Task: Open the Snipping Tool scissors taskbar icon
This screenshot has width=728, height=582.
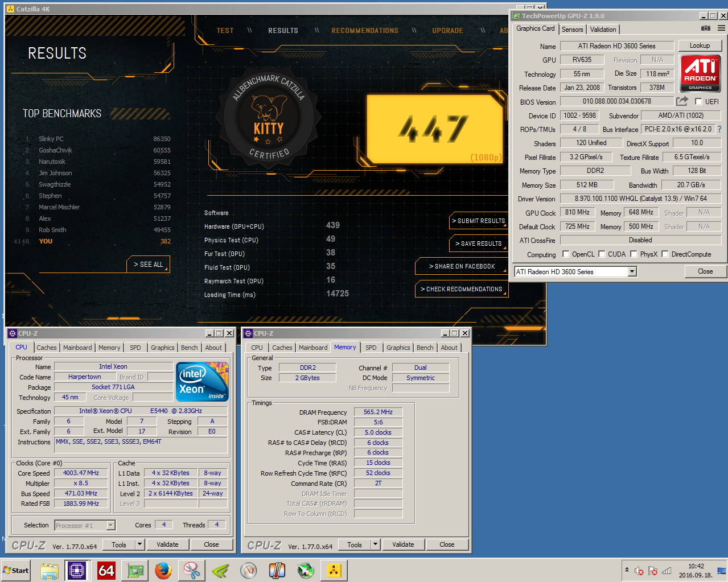Action: point(192,571)
